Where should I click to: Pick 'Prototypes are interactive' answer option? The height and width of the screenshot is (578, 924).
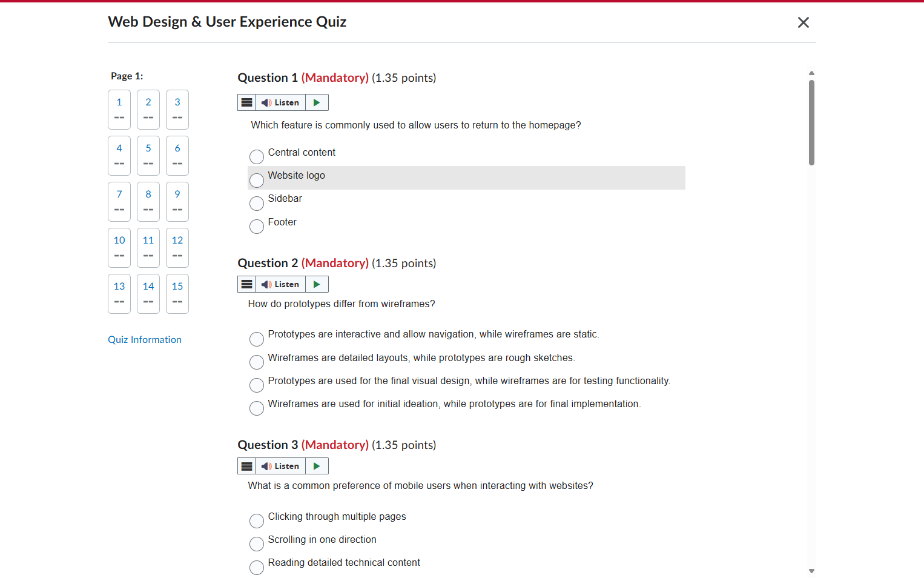click(257, 339)
